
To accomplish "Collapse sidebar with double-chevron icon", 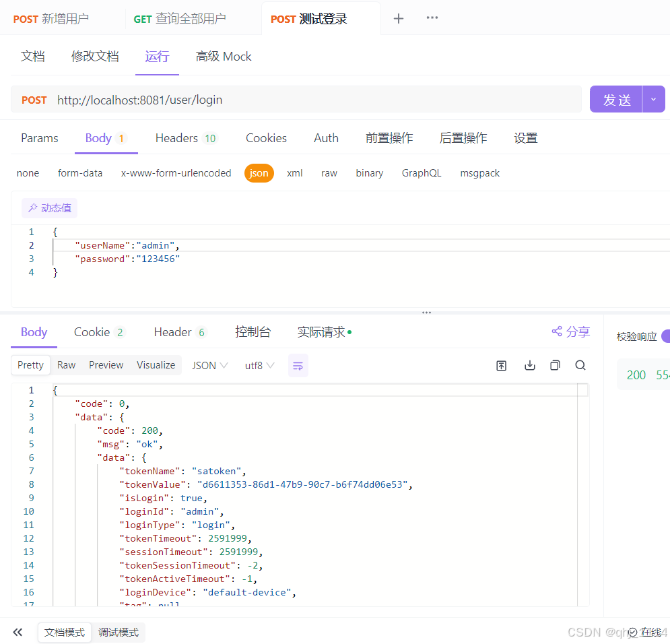I will [18, 632].
